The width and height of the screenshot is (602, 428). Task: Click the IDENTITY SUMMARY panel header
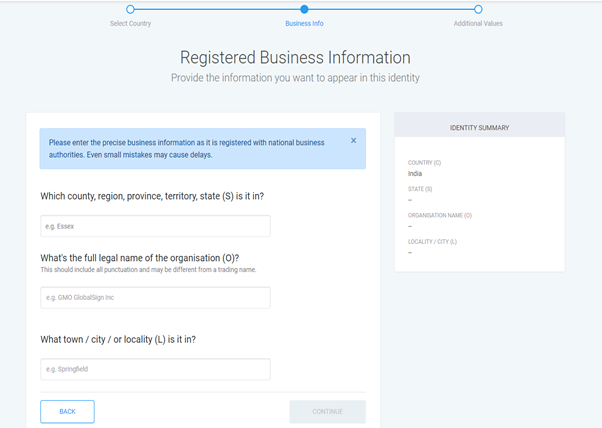click(479, 128)
